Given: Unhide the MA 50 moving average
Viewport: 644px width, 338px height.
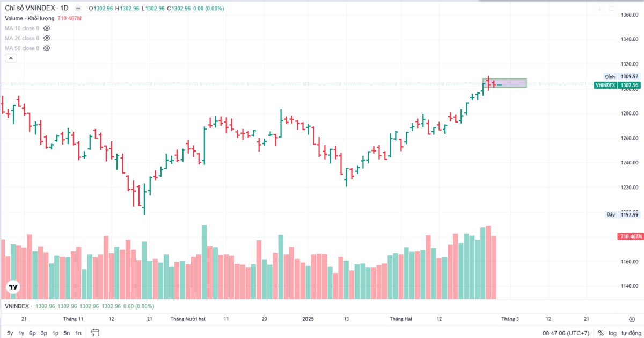Looking at the screenshot, I should point(47,48).
